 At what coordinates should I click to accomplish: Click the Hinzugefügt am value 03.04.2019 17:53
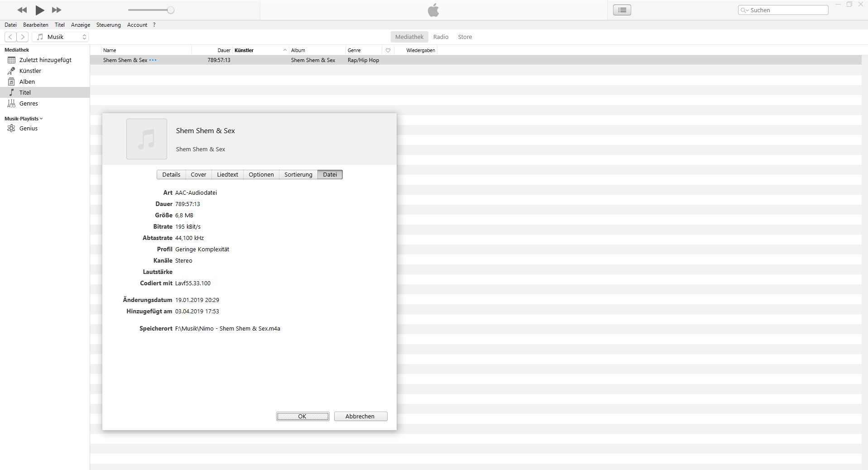click(x=197, y=312)
